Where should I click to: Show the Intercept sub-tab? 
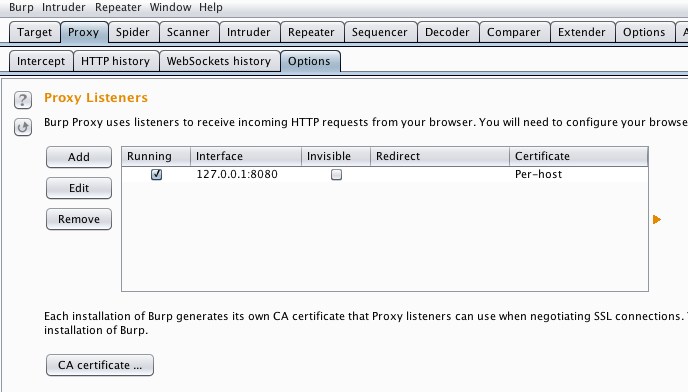point(41,61)
